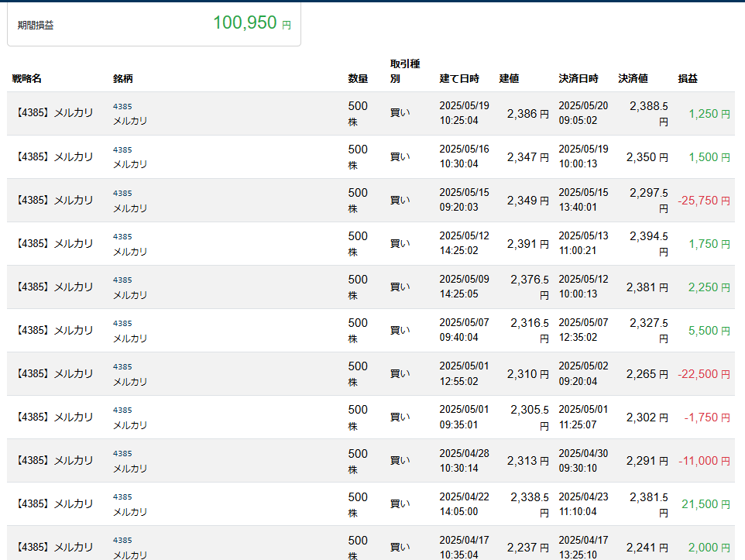
Task: Click the 期間損益 total 100,950 円
Action: coord(252,22)
